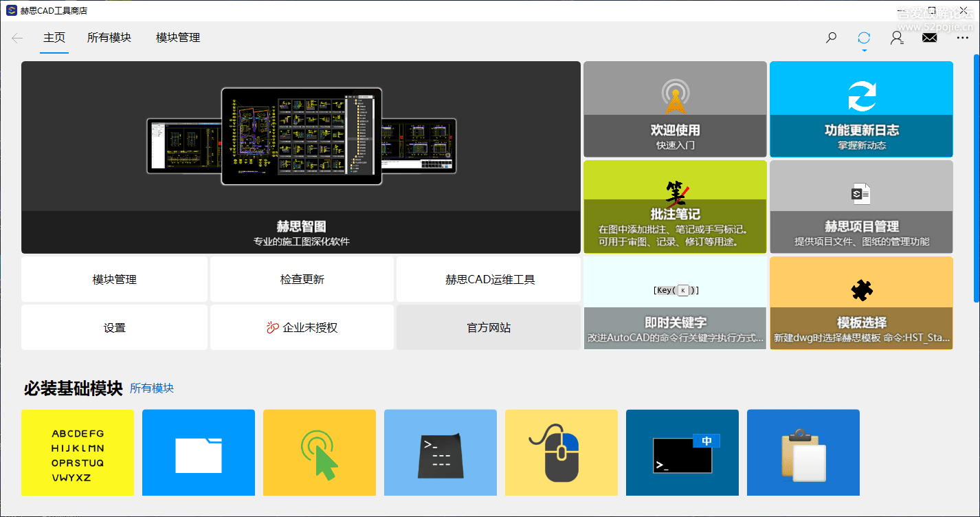Open the mail envelope icon

point(929,38)
